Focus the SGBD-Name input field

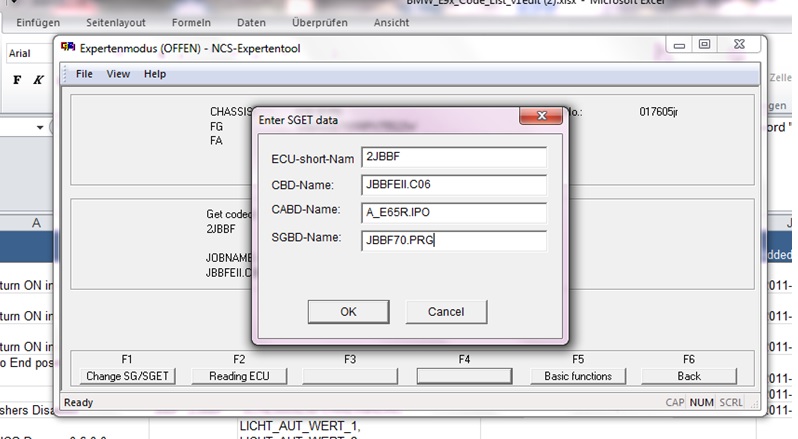coord(453,240)
